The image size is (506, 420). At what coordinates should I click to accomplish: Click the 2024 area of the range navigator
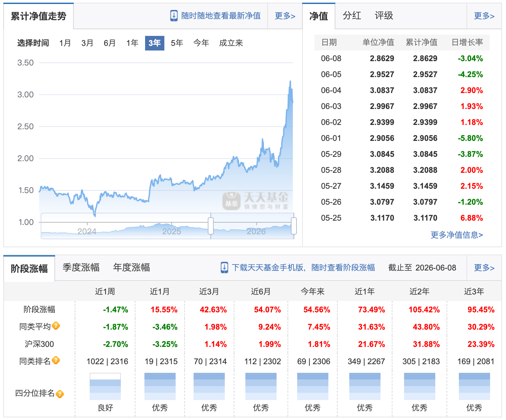tap(87, 231)
